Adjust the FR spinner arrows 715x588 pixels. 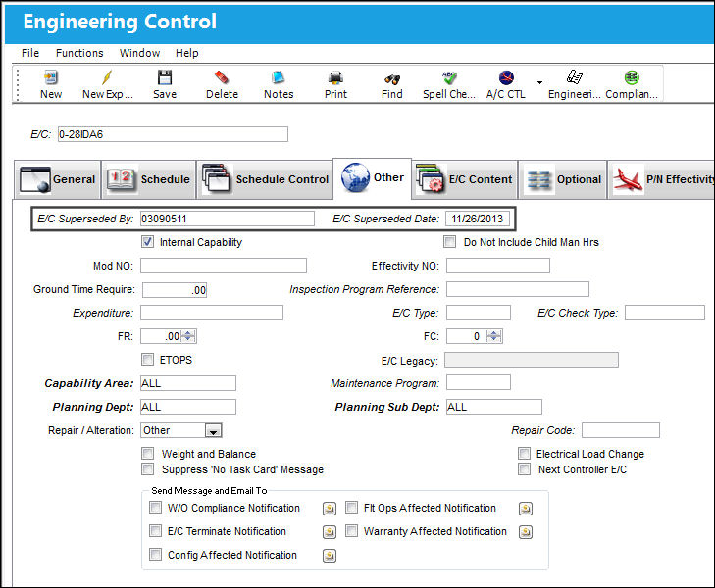coord(188,336)
